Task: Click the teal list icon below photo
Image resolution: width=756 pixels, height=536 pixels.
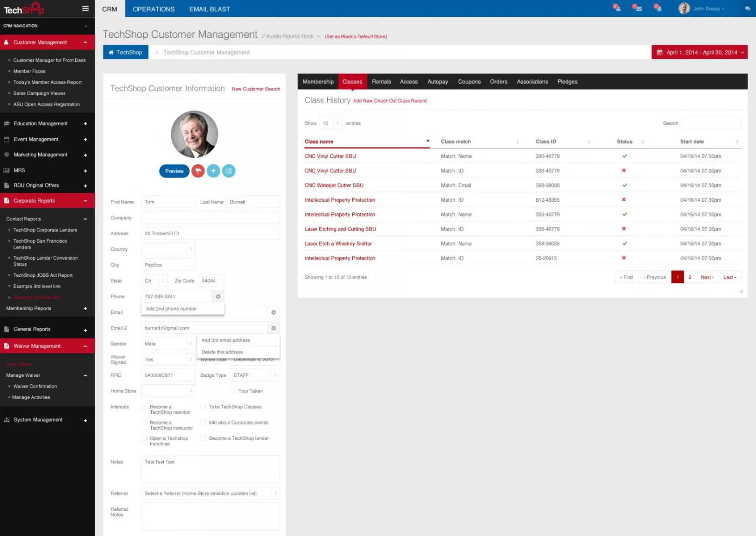Action: tap(229, 171)
